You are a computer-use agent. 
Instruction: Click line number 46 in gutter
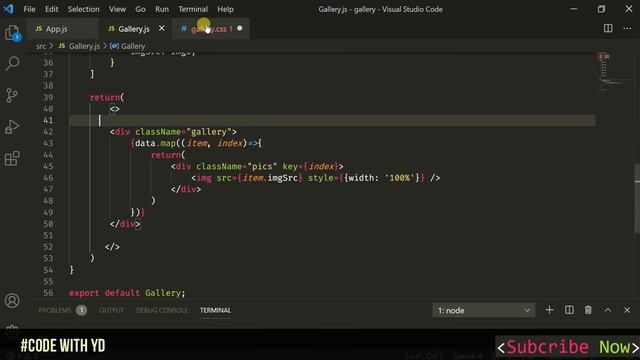tap(48, 178)
